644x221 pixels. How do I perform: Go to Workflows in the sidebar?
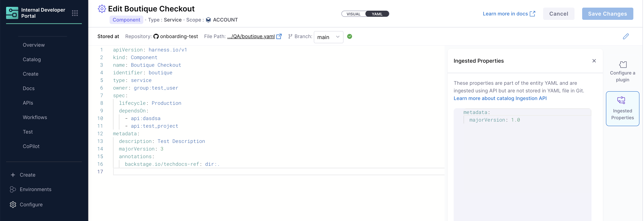(35, 117)
